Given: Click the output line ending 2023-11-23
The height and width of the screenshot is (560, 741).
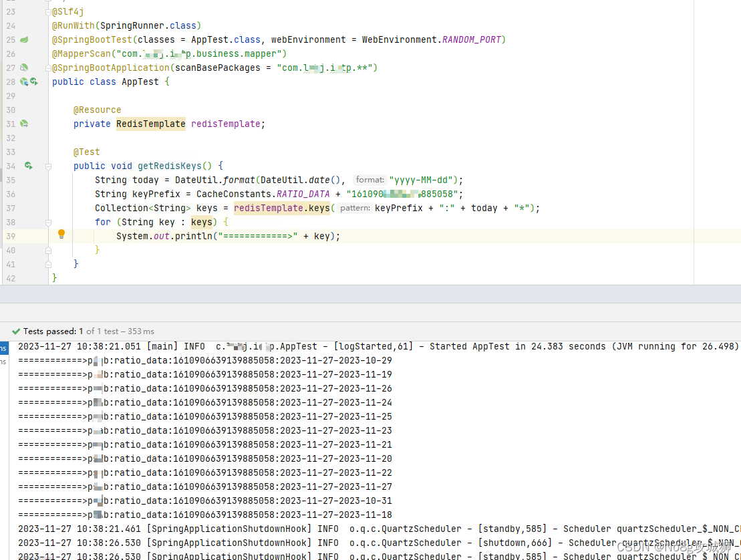Looking at the screenshot, I should point(205,430).
